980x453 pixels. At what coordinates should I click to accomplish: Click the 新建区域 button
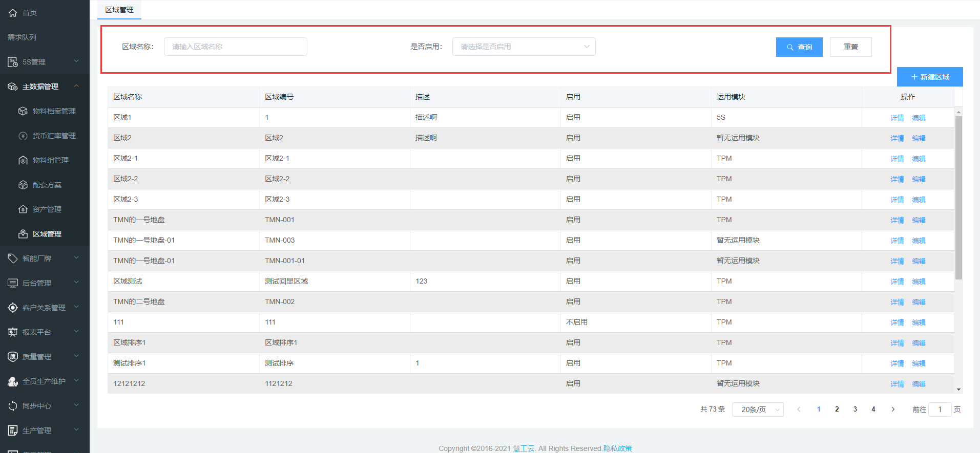click(x=929, y=77)
